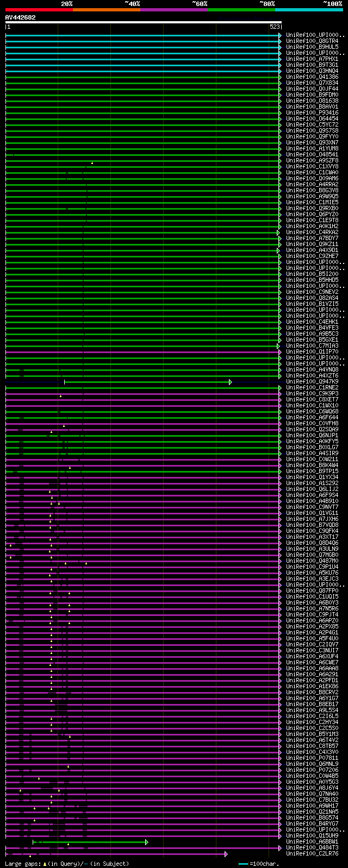The image size is (348, 868).
Task: Select hit label UniRef100_A1YUM8
Action: pyautogui.click(x=312, y=149)
